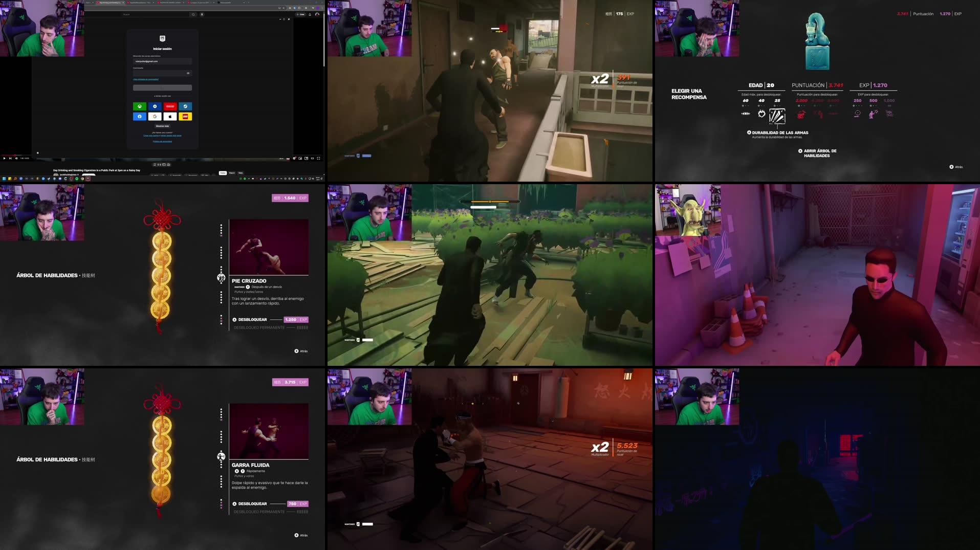Sign in with the Apple icon
This screenshot has height=550, width=980.
tap(170, 117)
